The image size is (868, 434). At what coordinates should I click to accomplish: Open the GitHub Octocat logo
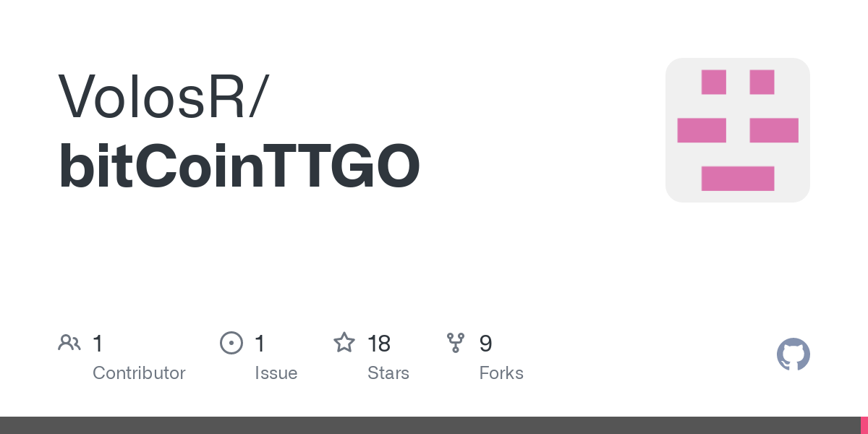(x=793, y=354)
